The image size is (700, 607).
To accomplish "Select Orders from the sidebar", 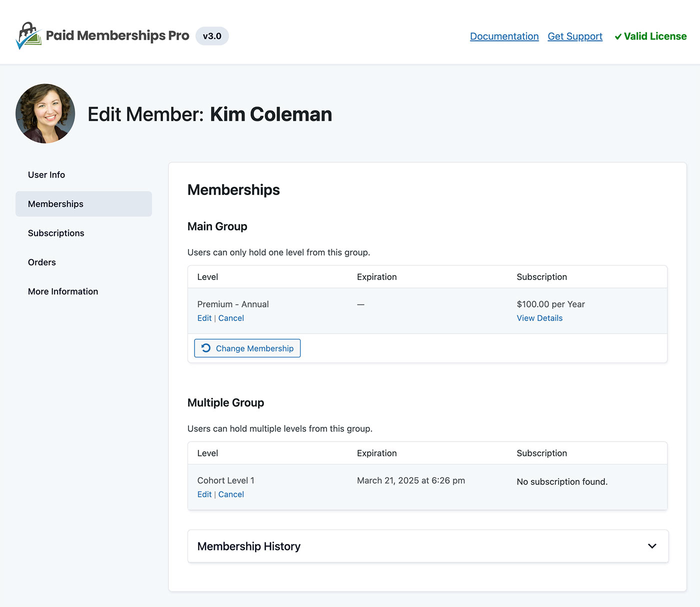I will click(x=41, y=262).
